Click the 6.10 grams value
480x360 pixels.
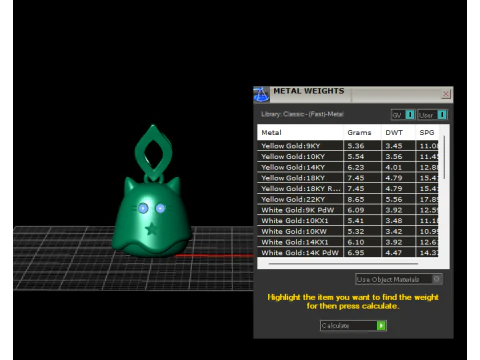coord(356,242)
